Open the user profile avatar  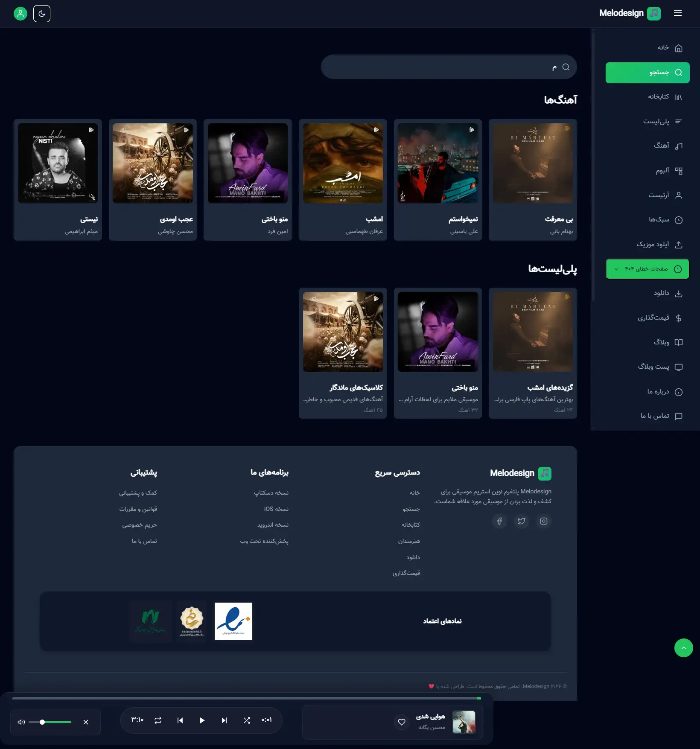20,14
